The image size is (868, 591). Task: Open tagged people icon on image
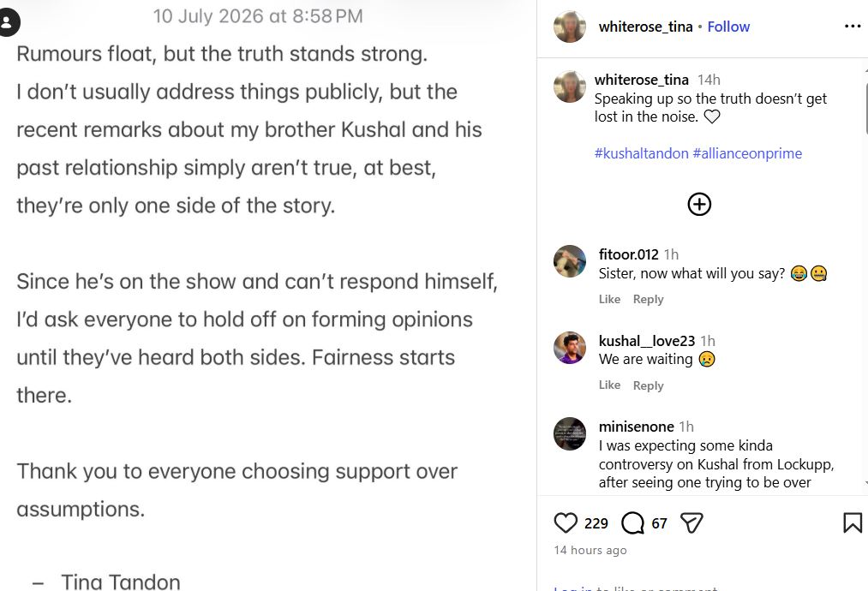coord(8,22)
